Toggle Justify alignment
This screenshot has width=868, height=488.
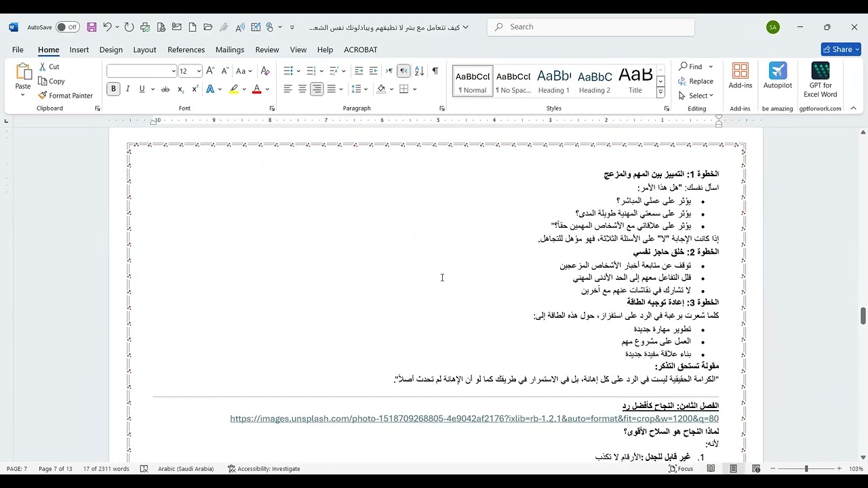(332, 89)
